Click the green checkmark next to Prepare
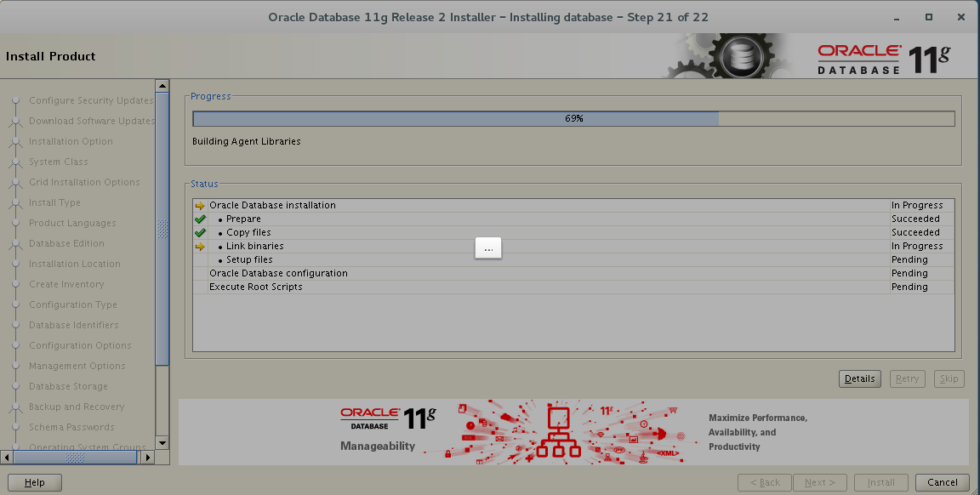This screenshot has height=495, width=980. click(199, 219)
